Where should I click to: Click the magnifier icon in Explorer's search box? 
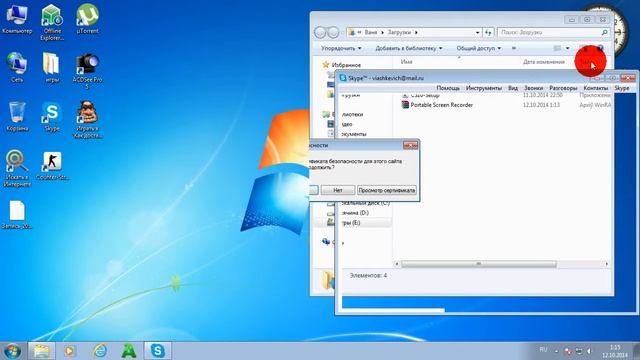(x=604, y=32)
